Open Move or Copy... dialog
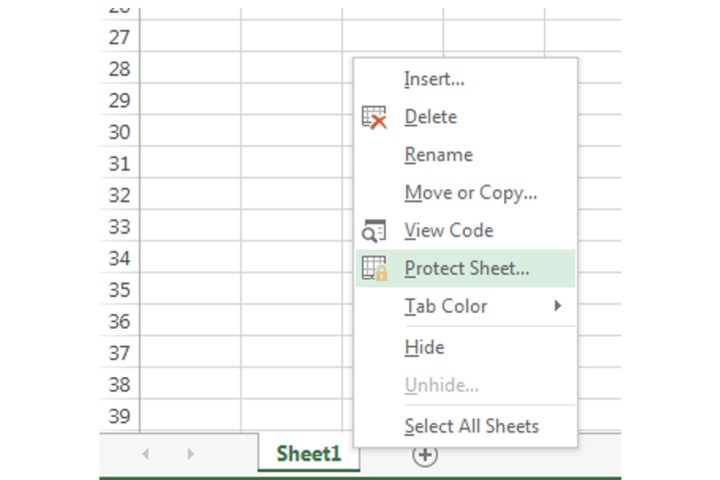The image size is (720, 480). [470, 193]
